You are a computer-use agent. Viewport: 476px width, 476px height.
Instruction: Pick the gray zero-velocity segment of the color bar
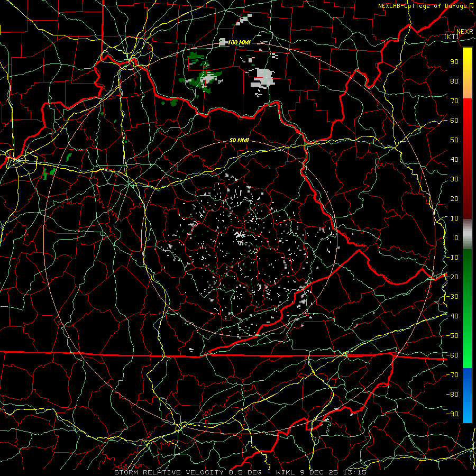(x=467, y=234)
